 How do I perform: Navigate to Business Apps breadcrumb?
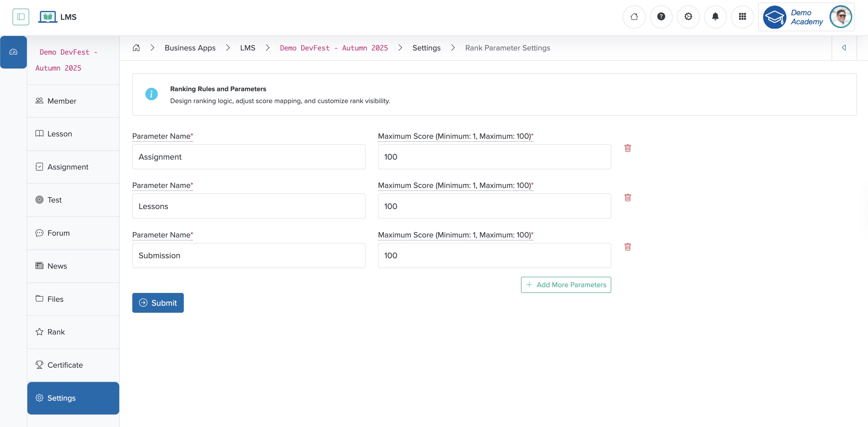[x=190, y=48]
